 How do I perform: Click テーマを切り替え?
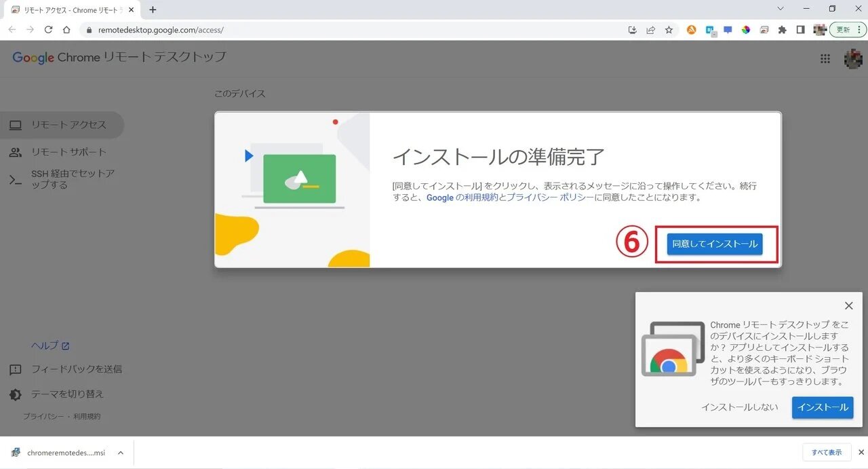tap(67, 394)
